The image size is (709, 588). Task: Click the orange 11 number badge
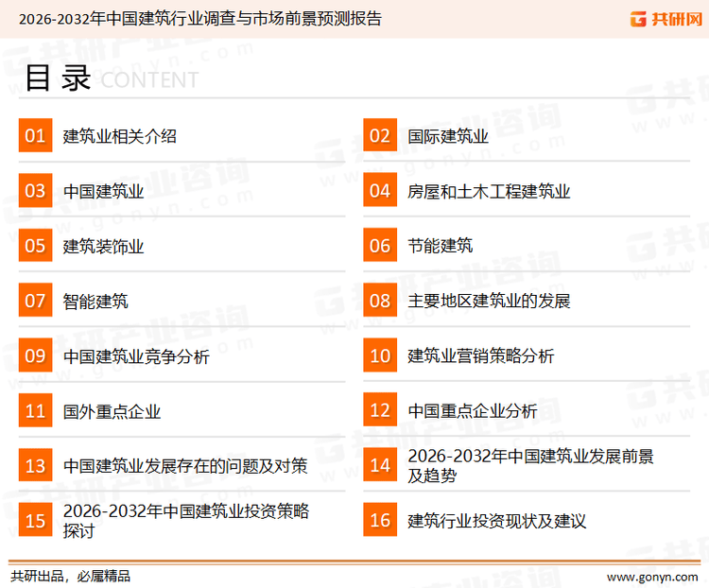(36, 411)
